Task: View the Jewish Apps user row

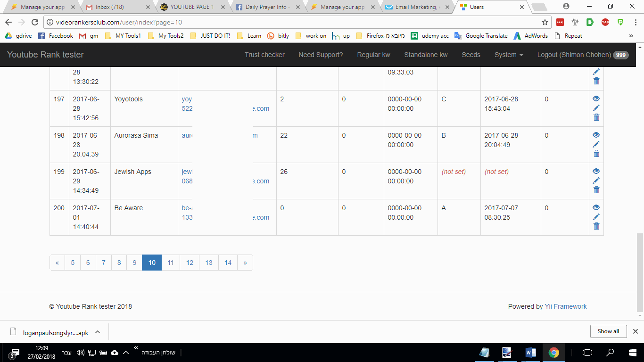Action: (x=596, y=172)
